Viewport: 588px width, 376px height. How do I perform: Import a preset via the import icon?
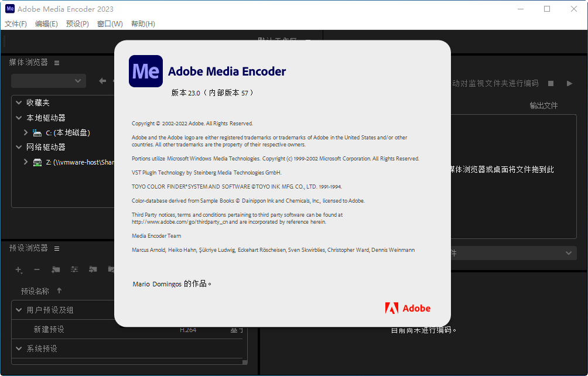click(93, 269)
